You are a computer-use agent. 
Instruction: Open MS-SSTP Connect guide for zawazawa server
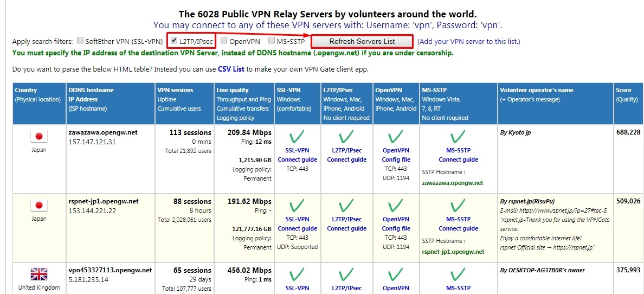click(459, 155)
